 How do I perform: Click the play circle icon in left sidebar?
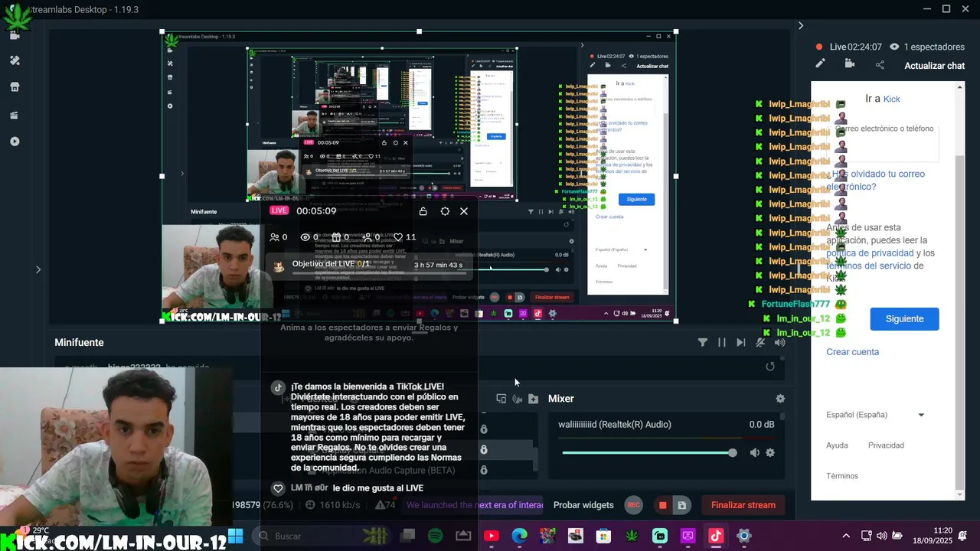click(x=15, y=142)
